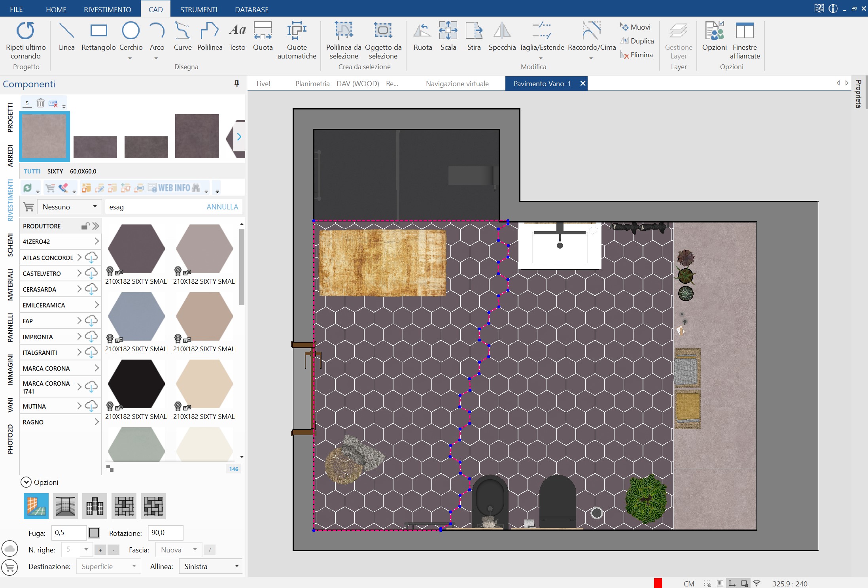The width and height of the screenshot is (868, 588).
Task: Select wall-and-floor tiling mode option
Action: [x=36, y=506]
